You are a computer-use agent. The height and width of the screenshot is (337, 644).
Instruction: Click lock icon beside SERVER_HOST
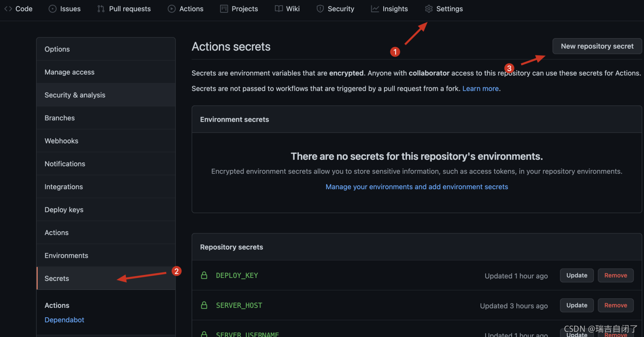[204, 305]
